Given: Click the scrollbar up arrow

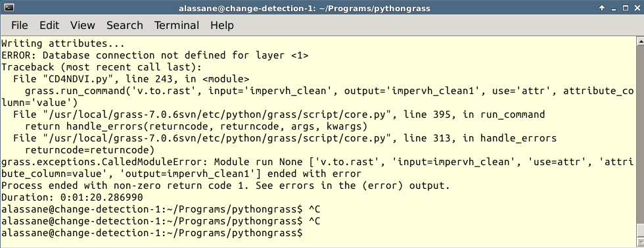Looking at the screenshot, I should click(640, 41).
